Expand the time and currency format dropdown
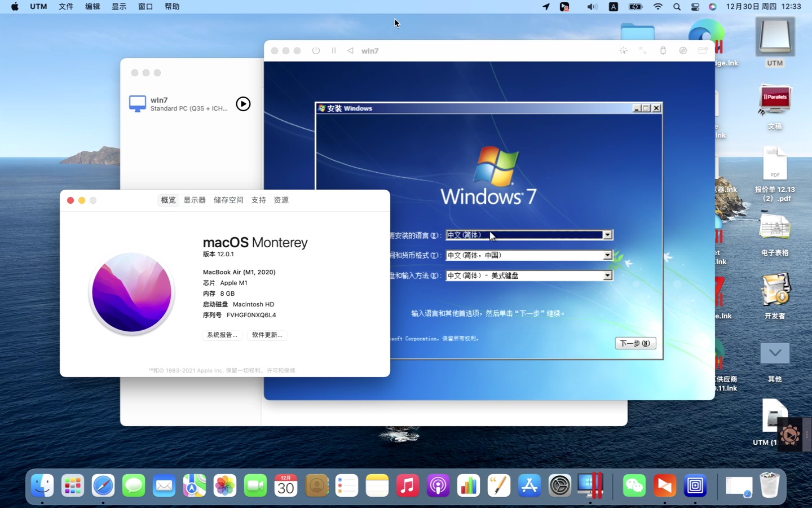This screenshot has height=508, width=812. tap(607, 255)
